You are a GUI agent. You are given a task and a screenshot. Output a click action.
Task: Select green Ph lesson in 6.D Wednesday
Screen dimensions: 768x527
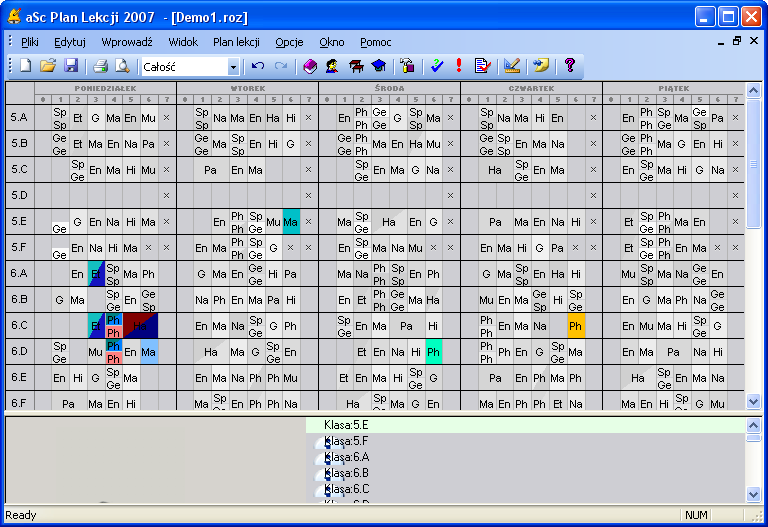point(433,352)
